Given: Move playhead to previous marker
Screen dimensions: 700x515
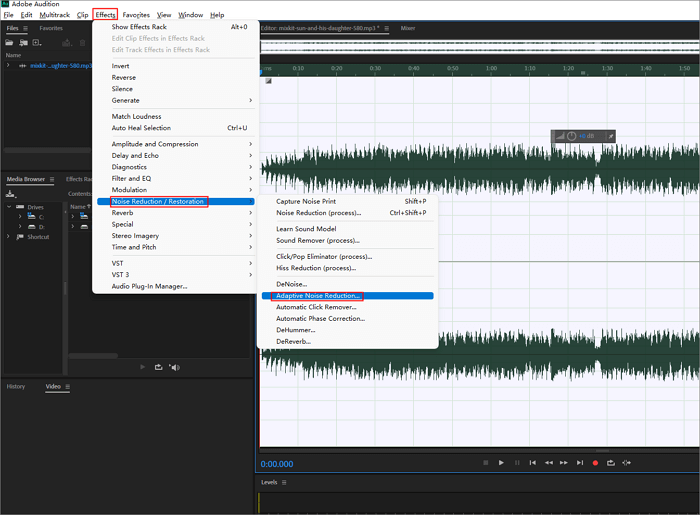Looking at the screenshot, I should 533,463.
